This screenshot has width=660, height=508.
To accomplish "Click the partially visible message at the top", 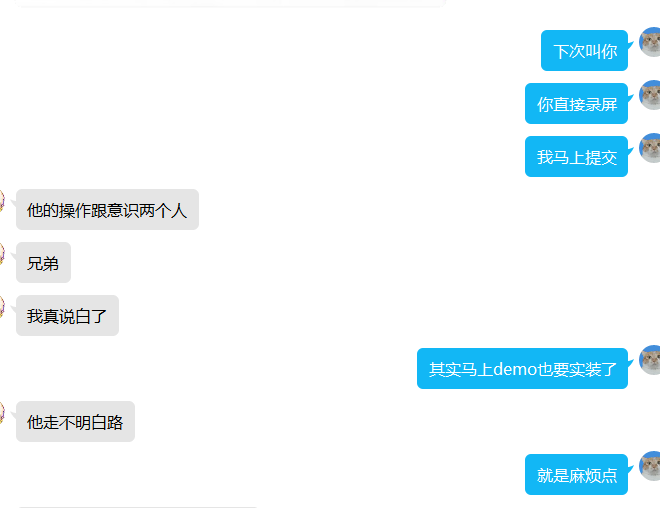I will [230, 3].
